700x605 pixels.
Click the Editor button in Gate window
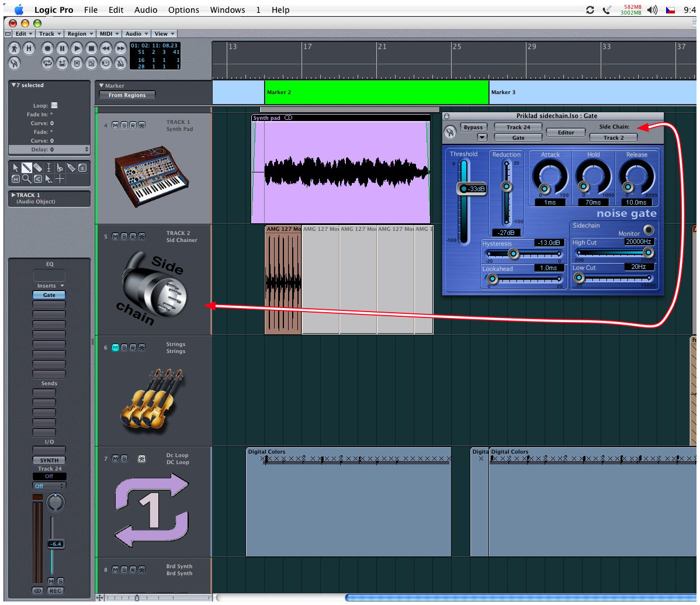coord(566,133)
